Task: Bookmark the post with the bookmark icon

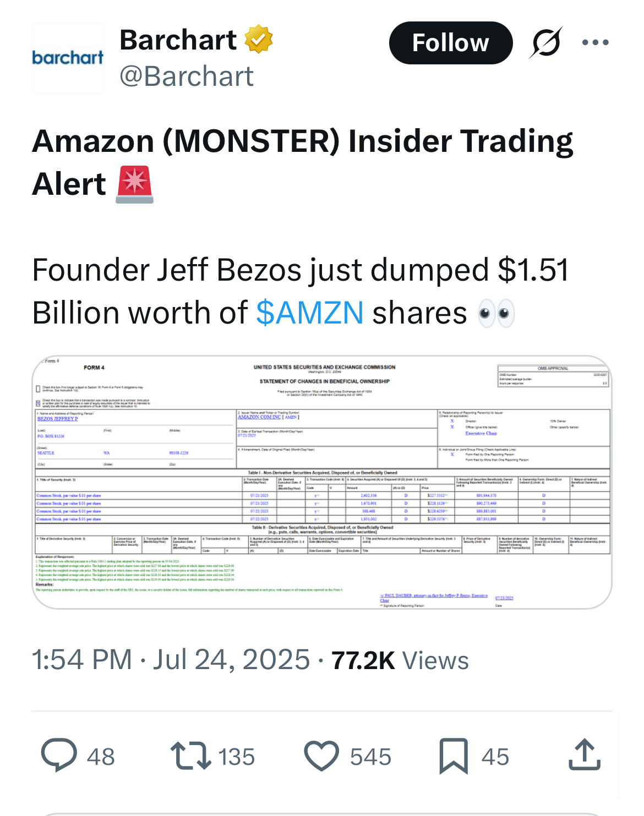Action: [x=453, y=756]
